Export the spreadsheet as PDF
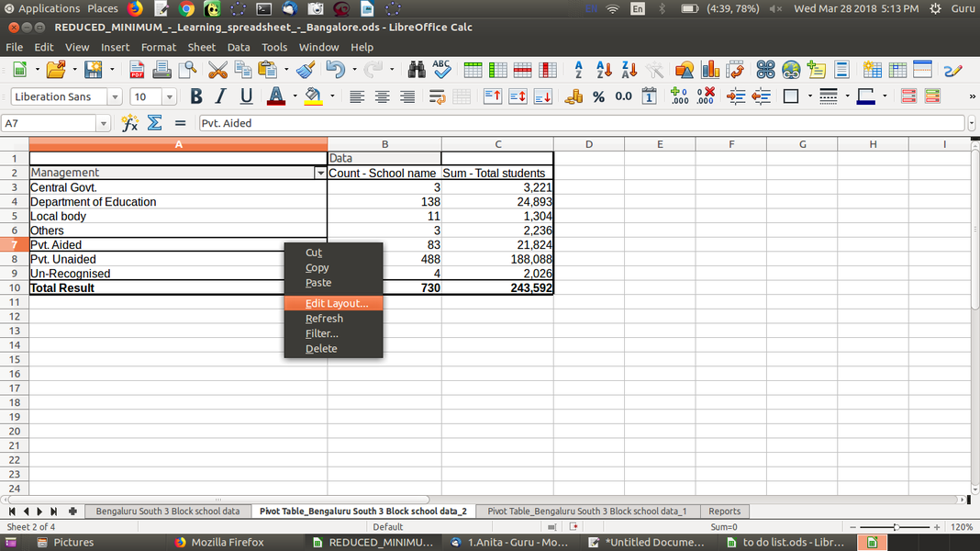980x551 pixels. (136, 69)
